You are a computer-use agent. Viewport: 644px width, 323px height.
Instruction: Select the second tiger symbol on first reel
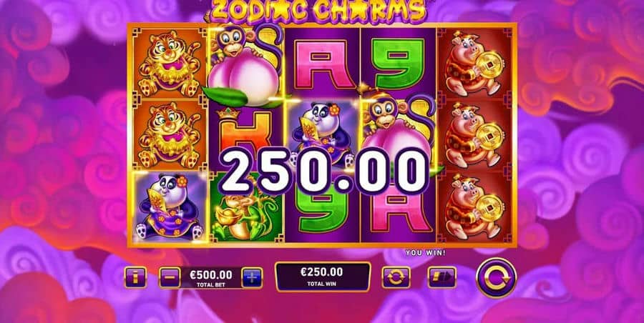(x=170, y=134)
